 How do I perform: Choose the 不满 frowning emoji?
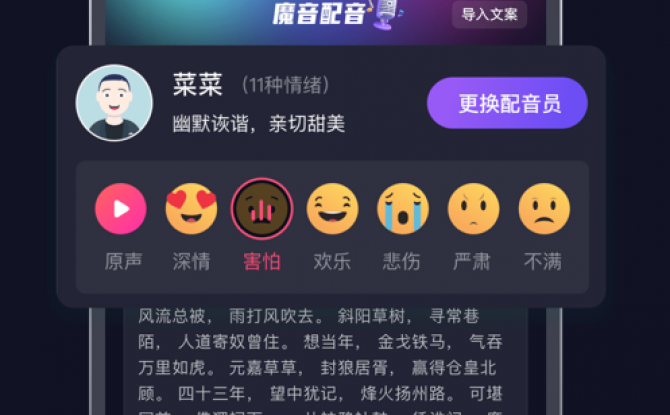544,209
